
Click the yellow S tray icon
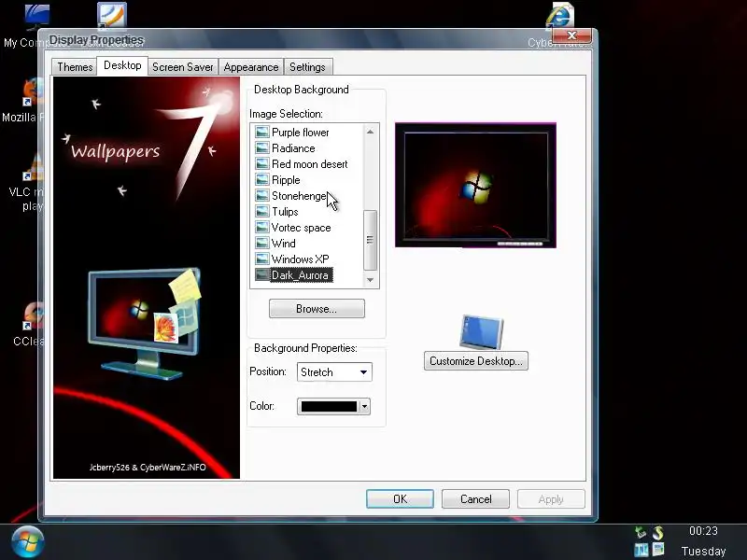point(658,532)
